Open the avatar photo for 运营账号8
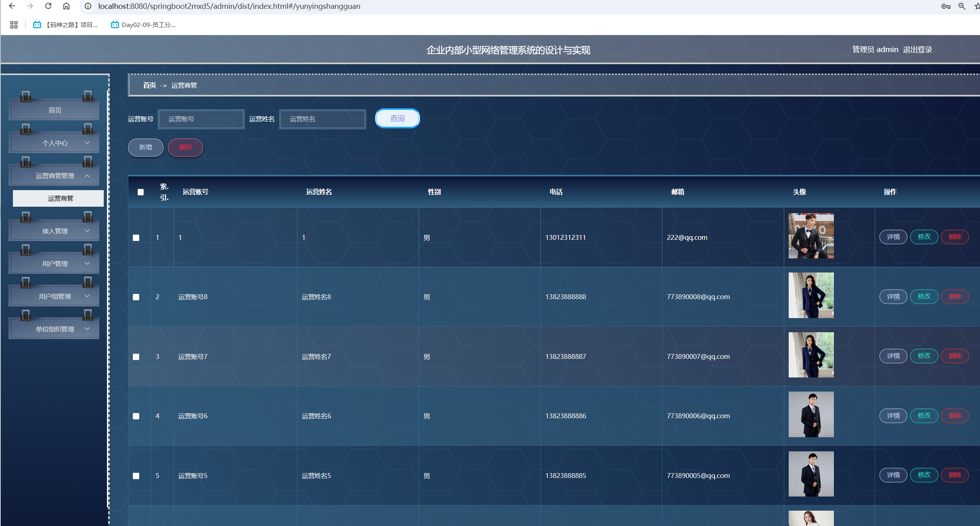Image resolution: width=980 pixels, height=526 pixels. 811,295
